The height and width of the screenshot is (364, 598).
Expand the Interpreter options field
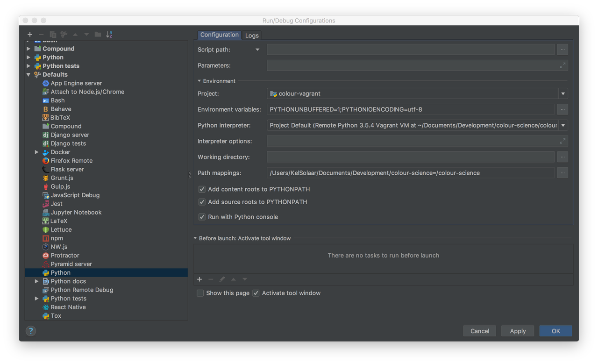(562, 141)
